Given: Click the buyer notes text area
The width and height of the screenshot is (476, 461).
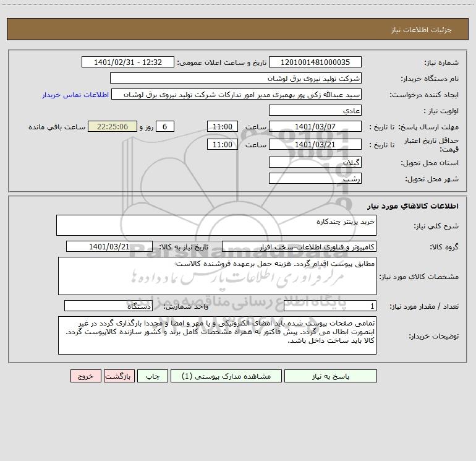Looking at the screenshot, I should 217,335.
